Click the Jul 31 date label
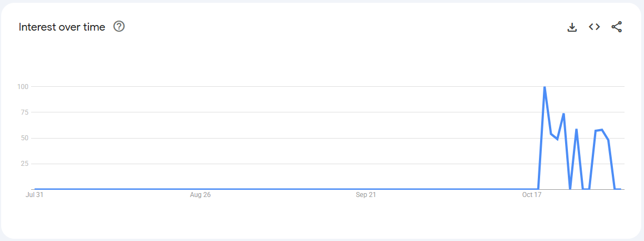This screenshot has width=644, height=241. pos(34,195)
